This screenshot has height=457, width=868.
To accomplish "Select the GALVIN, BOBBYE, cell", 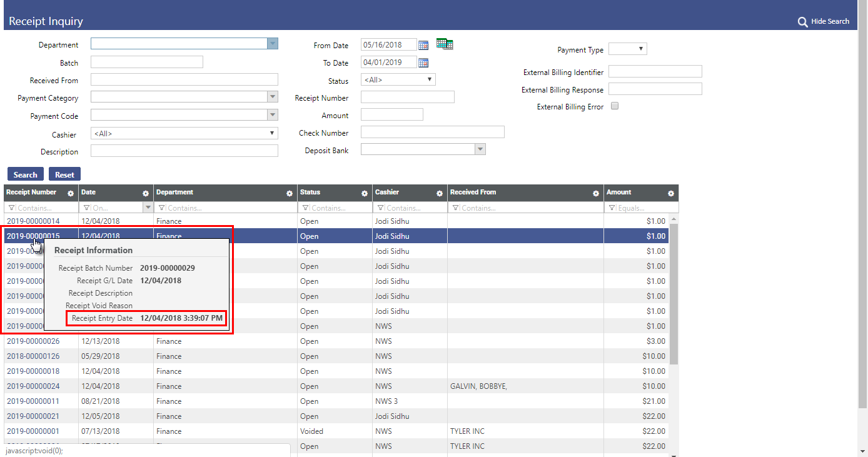I will [525, 386].
